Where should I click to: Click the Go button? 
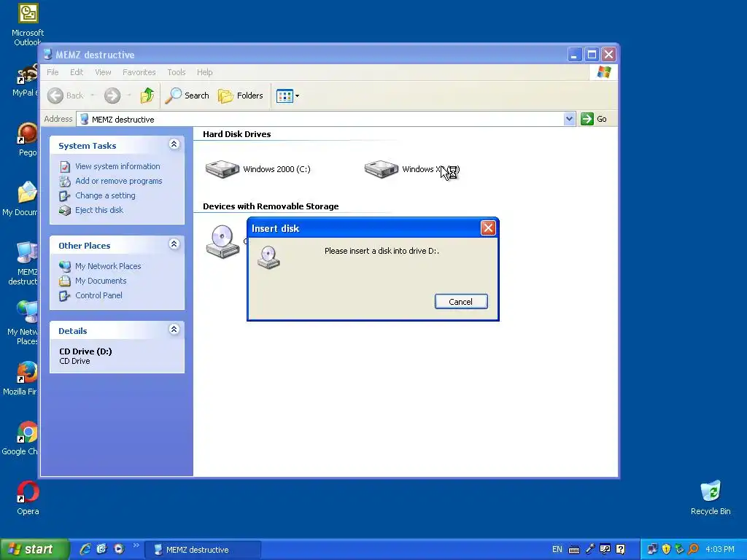594,119
